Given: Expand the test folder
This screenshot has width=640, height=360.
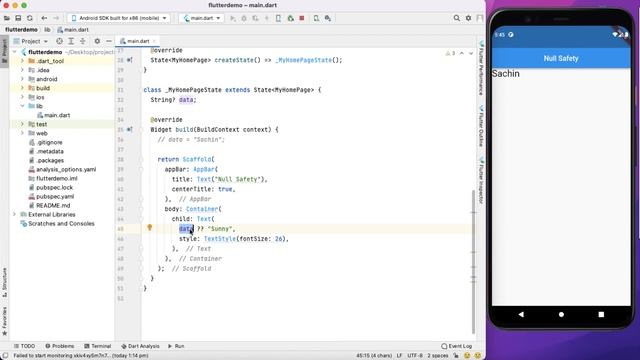Looking at the screenshot, I should pos(22,124).
